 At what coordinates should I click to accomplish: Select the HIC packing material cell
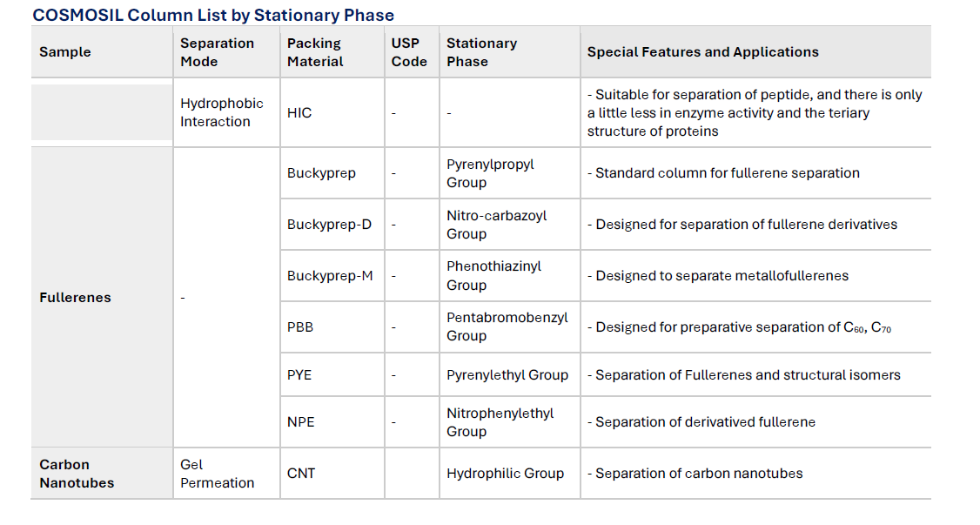299,113
